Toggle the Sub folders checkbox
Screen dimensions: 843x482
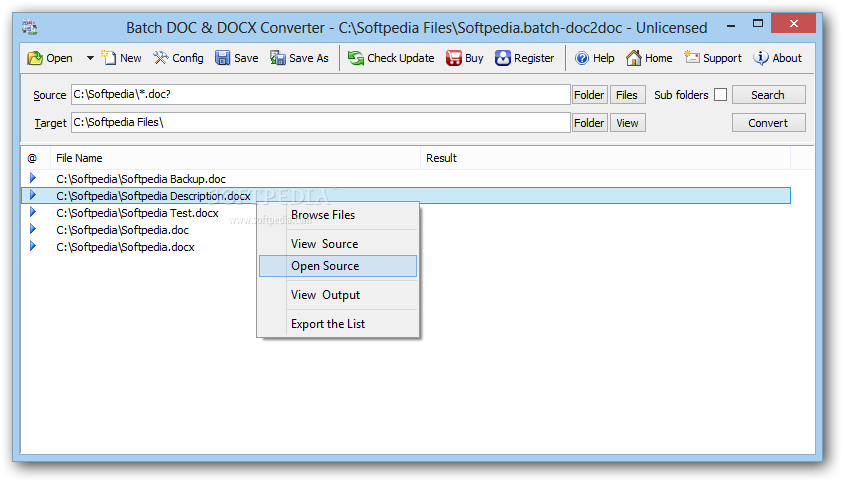(720, 95)
